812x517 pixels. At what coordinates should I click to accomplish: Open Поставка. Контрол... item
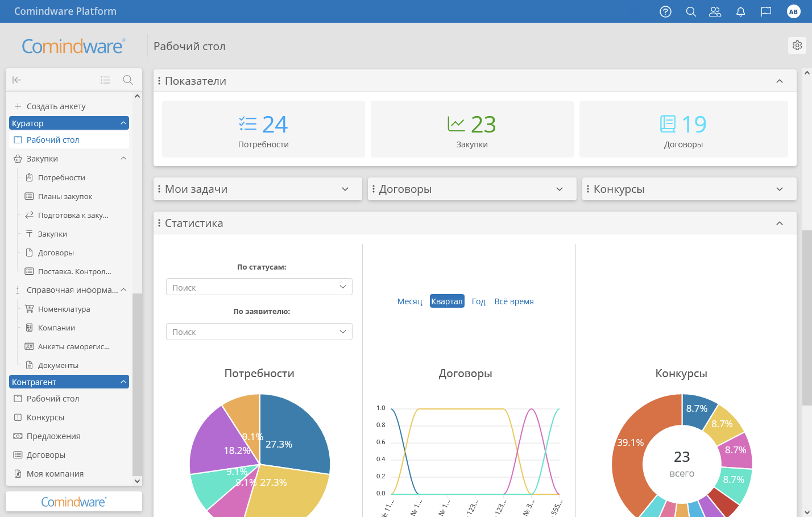pos(73,271)
